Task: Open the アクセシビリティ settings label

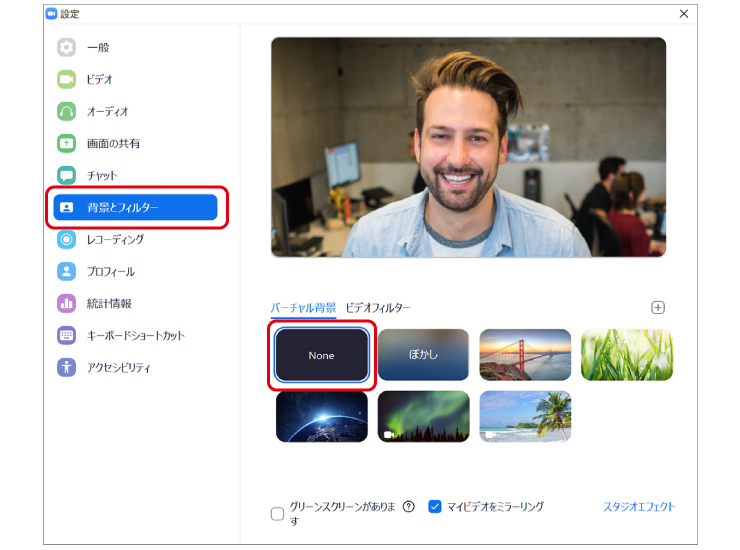Action: coord(119,368)
